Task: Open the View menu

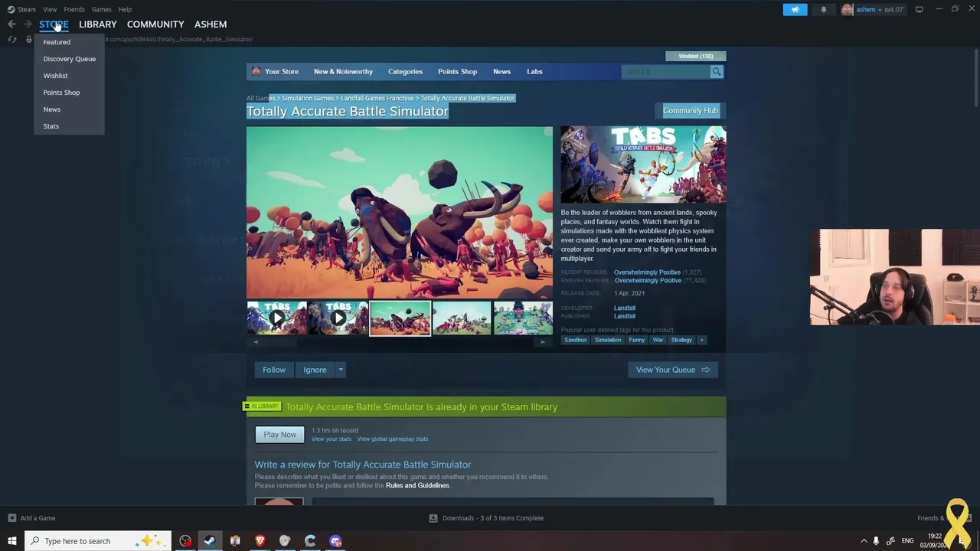Action: pos(50,9)
